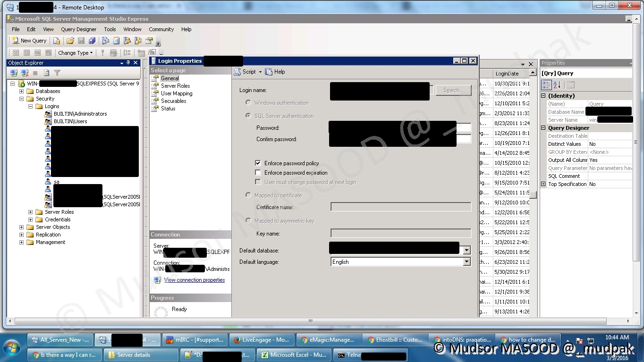Screen dimensions: 644x362
Task: Open Help in Login Properties toolbar
Action: click(275, 72)
